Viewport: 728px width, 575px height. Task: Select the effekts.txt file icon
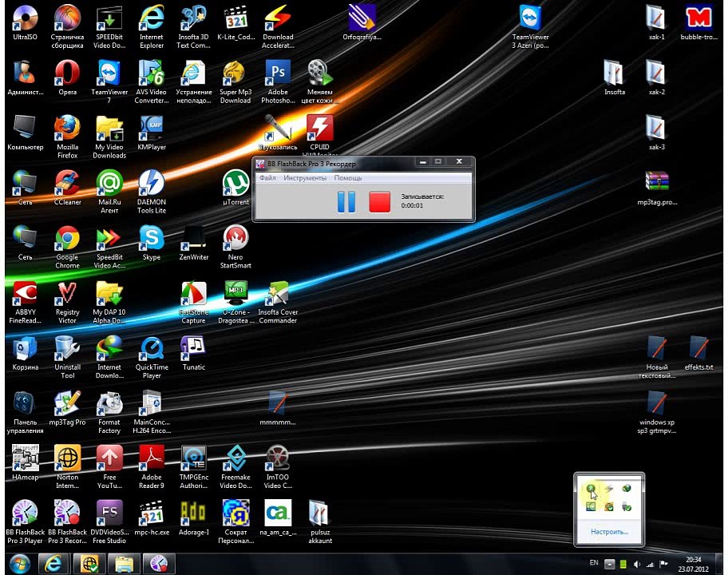pyautogui.click(x=698, y=353)
